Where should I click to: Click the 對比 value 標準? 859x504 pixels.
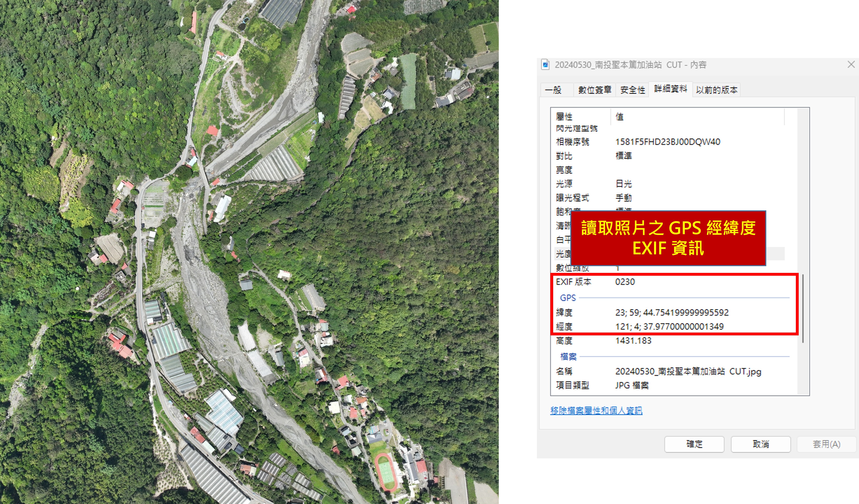623,156
